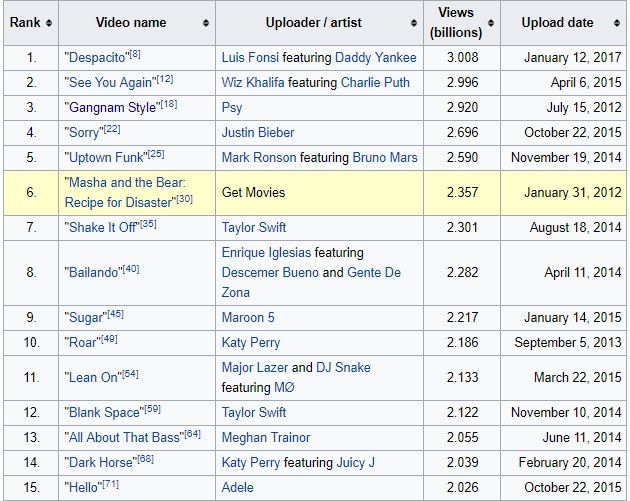Viewport: 630px width, 501px height.
Task: Open Charlie Puth artist link
Action: point(375,82)
